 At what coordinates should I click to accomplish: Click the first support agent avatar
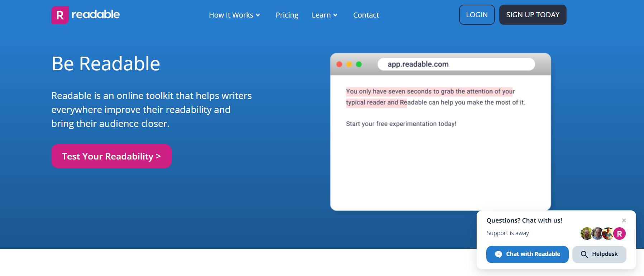click(586, 234)
